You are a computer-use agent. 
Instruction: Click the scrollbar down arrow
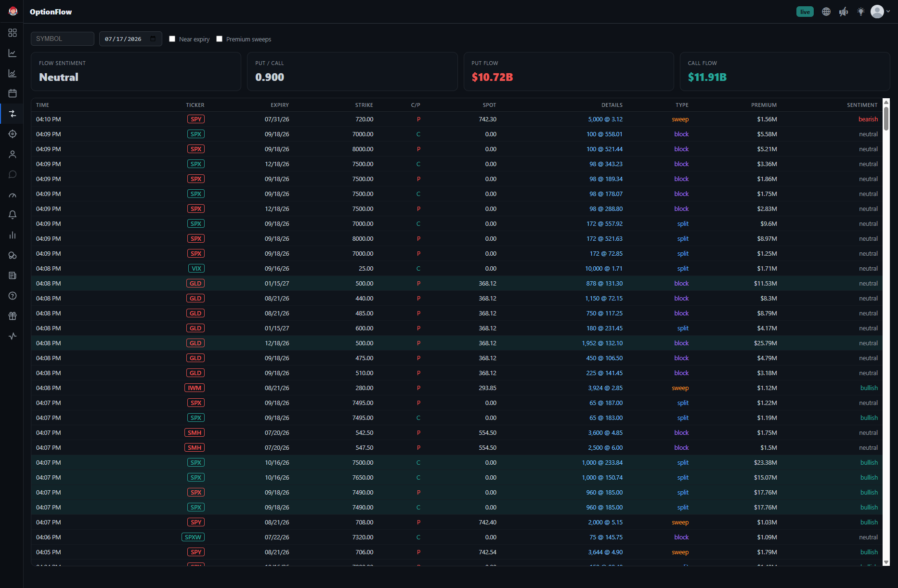[886, 562]
